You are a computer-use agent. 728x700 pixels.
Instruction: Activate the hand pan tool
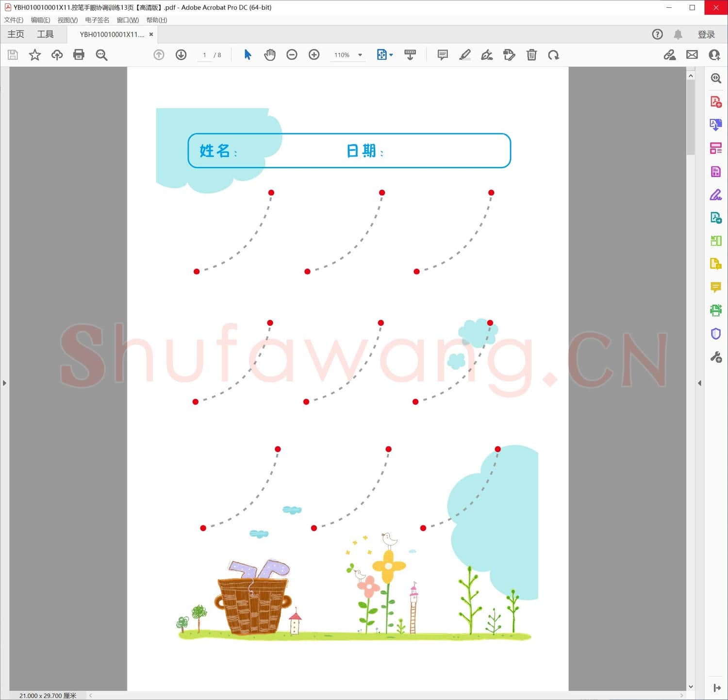tap(270, 55)
